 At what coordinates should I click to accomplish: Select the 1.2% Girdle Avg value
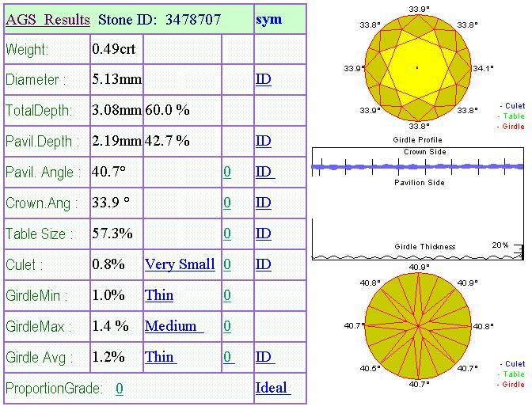(108, 357)
